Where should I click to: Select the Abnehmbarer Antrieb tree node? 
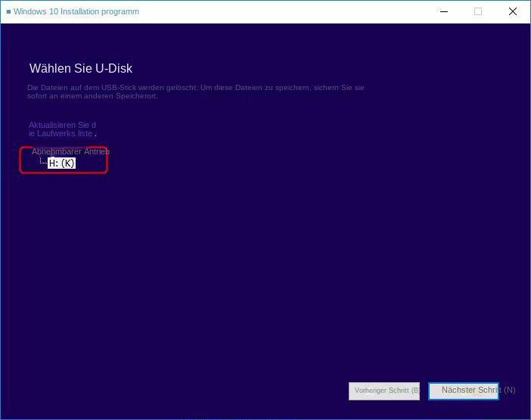[x=70, y=151]
